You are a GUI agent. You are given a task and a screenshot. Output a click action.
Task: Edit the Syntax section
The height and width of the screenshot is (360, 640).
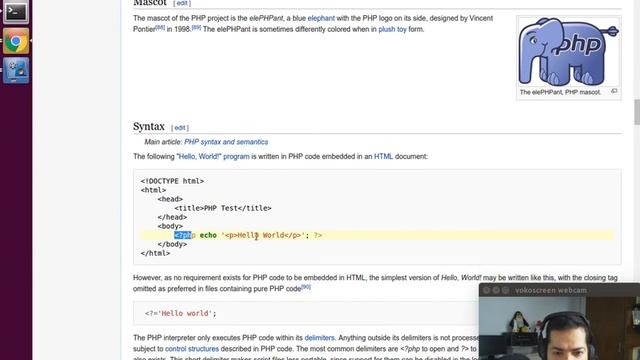pos(180,128)
